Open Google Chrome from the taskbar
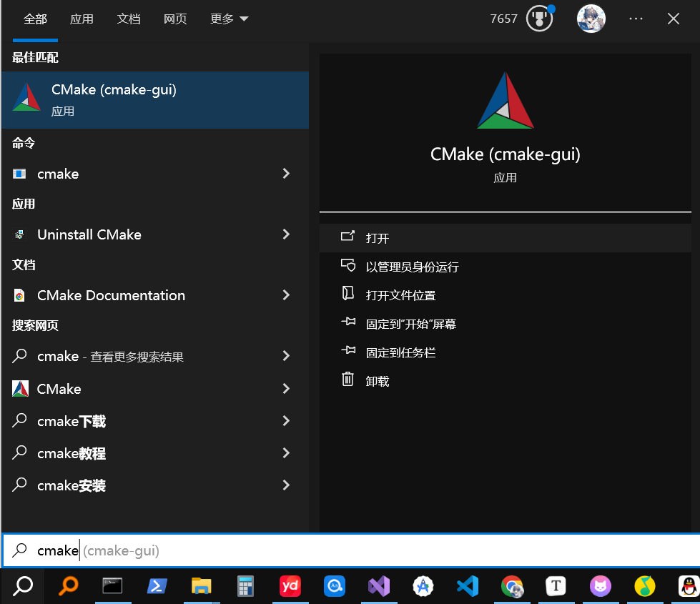700x604 pixels. click(x=512, y=586)
